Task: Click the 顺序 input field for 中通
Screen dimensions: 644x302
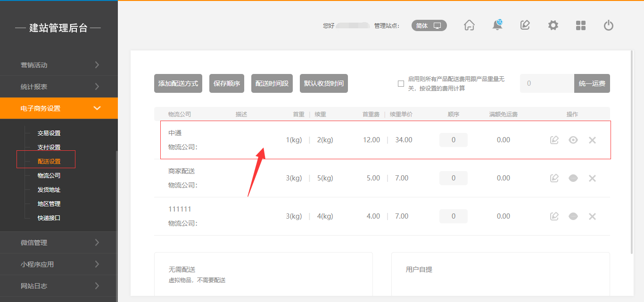Action: click(x=454, y=140)
